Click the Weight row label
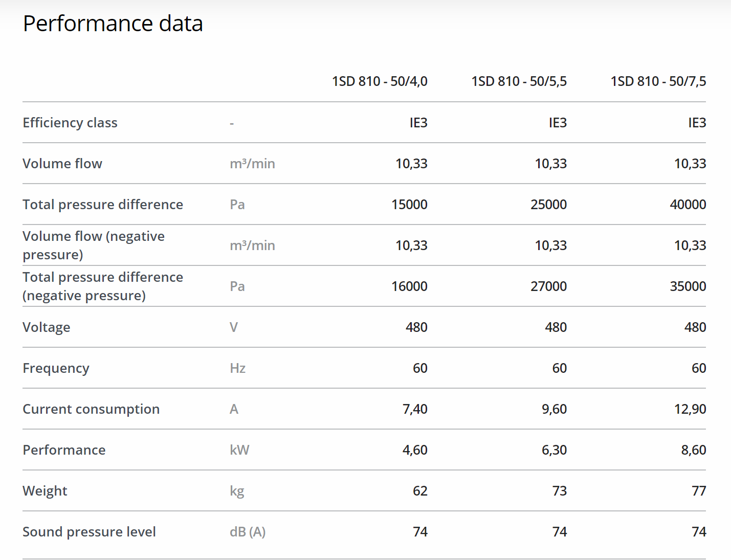 coord(45,491)
